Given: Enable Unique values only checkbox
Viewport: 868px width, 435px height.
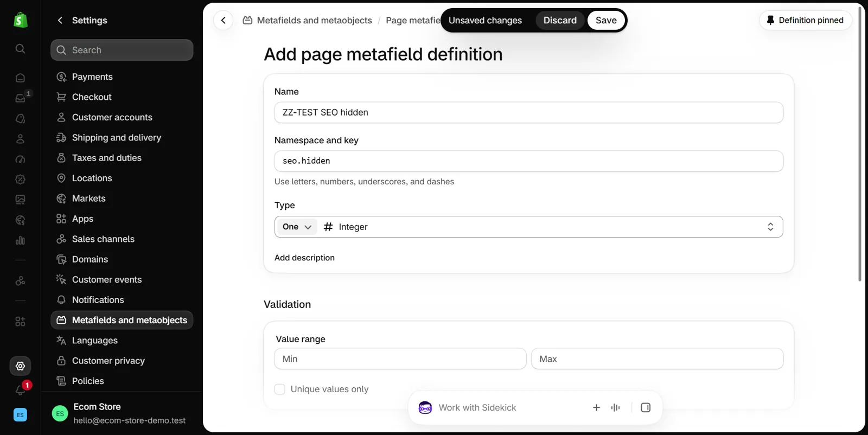Looking at the screenshot, I should click(280, 389).
